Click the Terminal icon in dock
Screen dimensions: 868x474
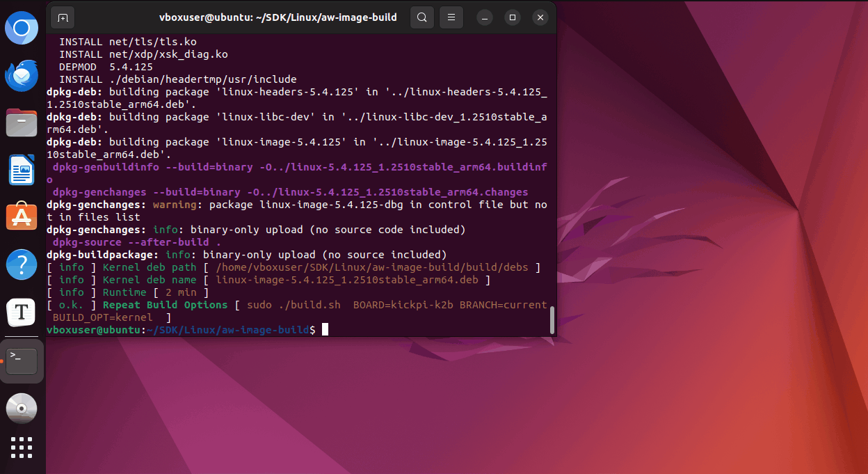[x=22, y=361]
